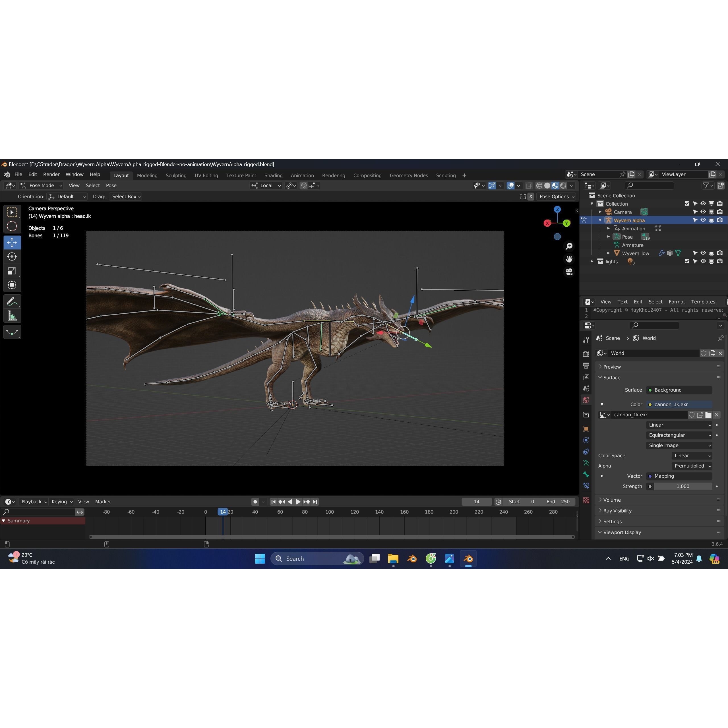Click the Windows taskbar Search box
This screenshot has width=728, height=728.
[x=317, y=559]
